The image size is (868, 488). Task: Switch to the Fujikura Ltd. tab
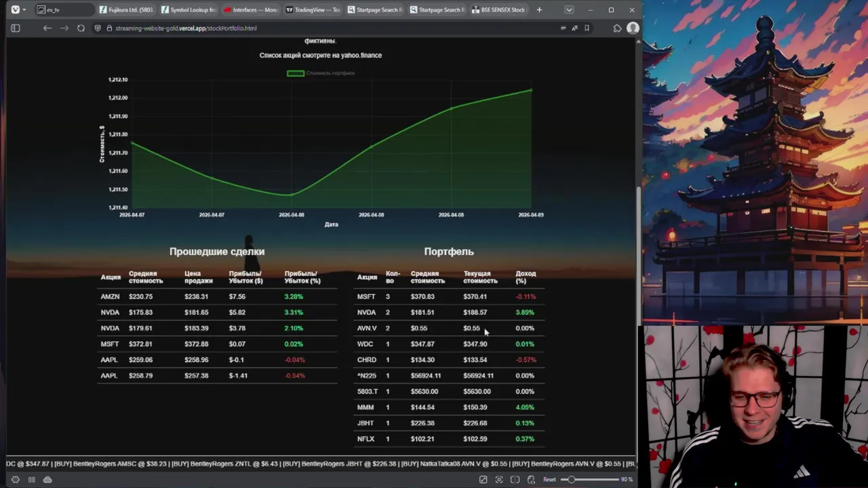click(x=126, y=9)
